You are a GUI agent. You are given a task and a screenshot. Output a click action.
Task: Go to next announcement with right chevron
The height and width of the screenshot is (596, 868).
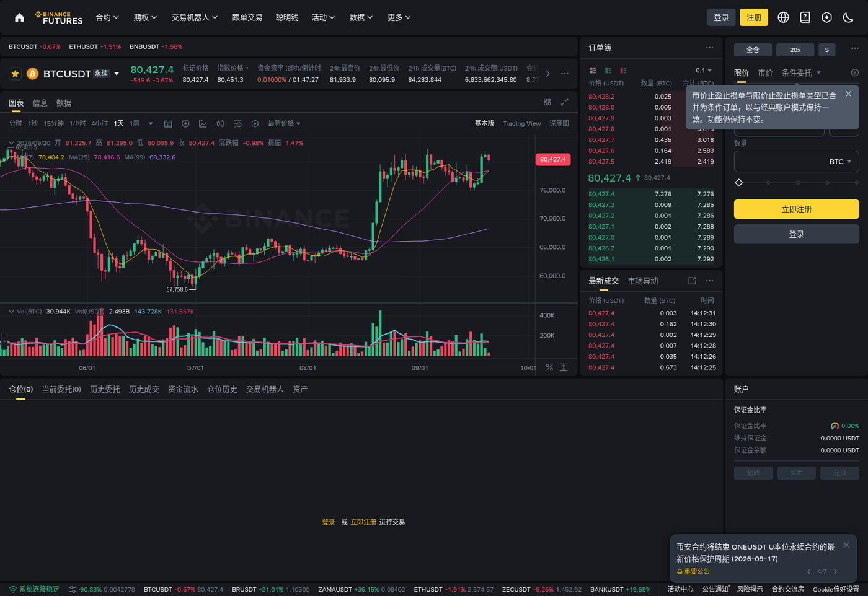click(835, 571)
